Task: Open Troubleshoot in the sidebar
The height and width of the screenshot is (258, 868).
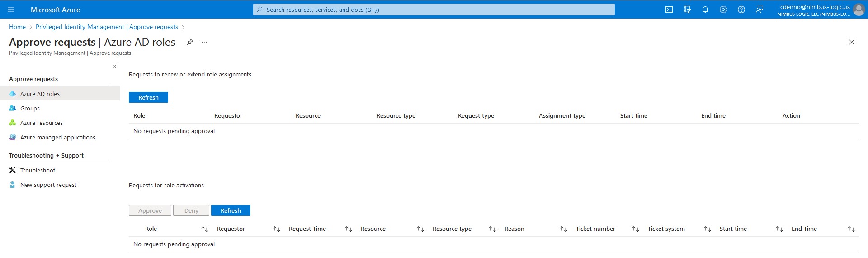Action: coord(60,170)
